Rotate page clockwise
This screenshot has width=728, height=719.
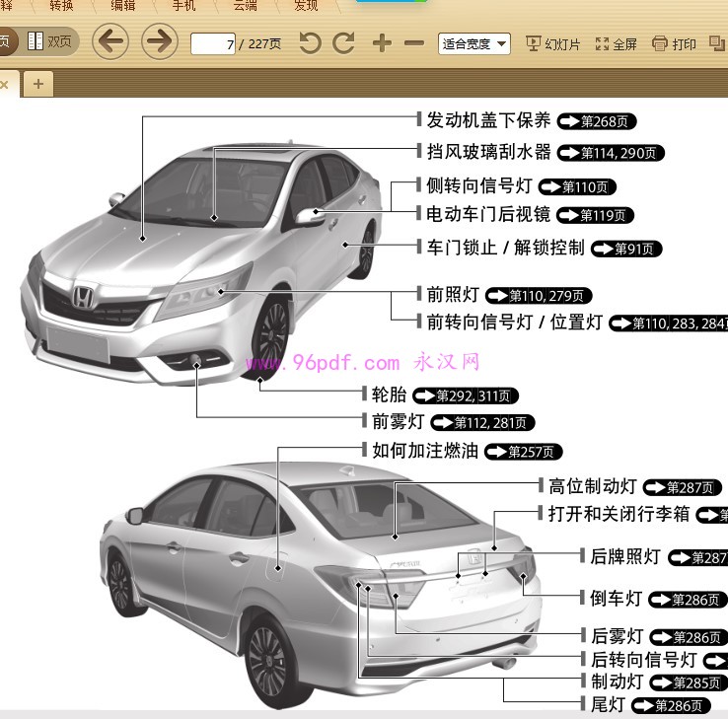tap(344, 43)
